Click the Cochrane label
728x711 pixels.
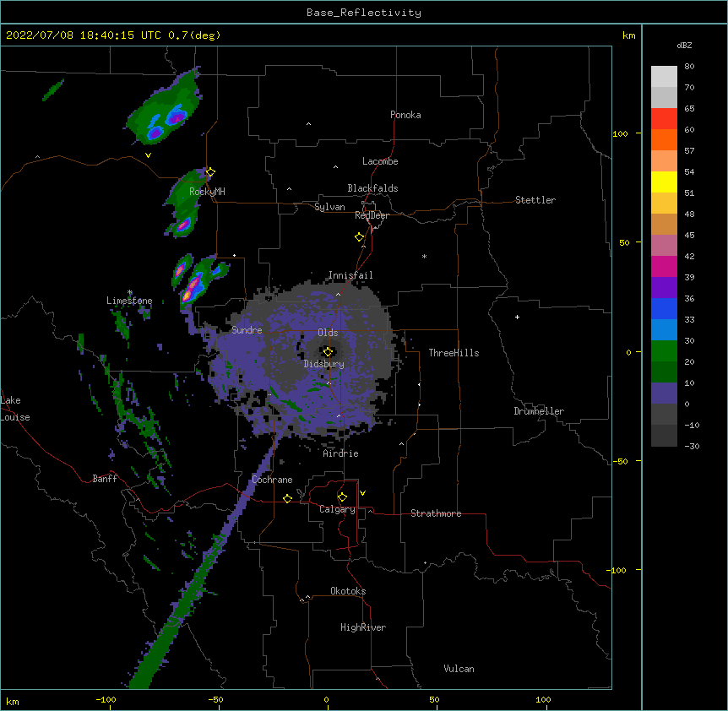[x=272, y=480]
